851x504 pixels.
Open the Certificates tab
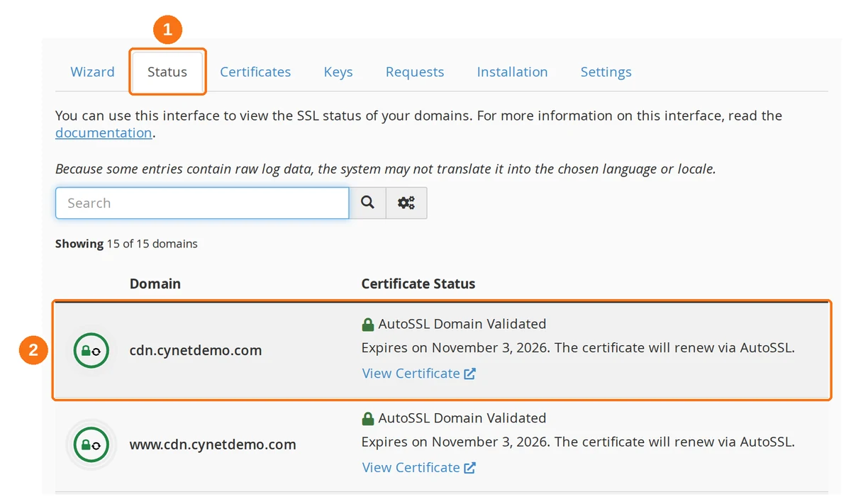coord(255,72)
